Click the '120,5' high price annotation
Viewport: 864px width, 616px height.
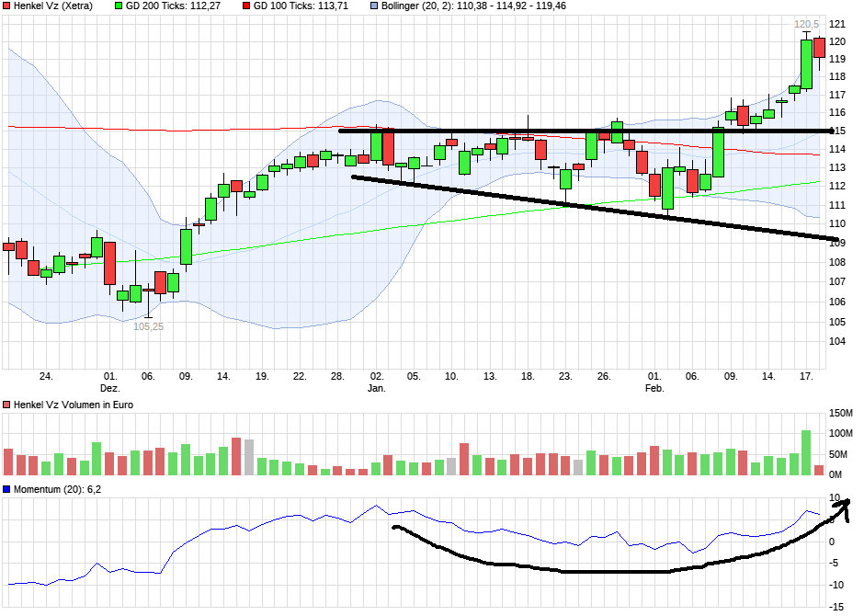[x=806, y=24]
